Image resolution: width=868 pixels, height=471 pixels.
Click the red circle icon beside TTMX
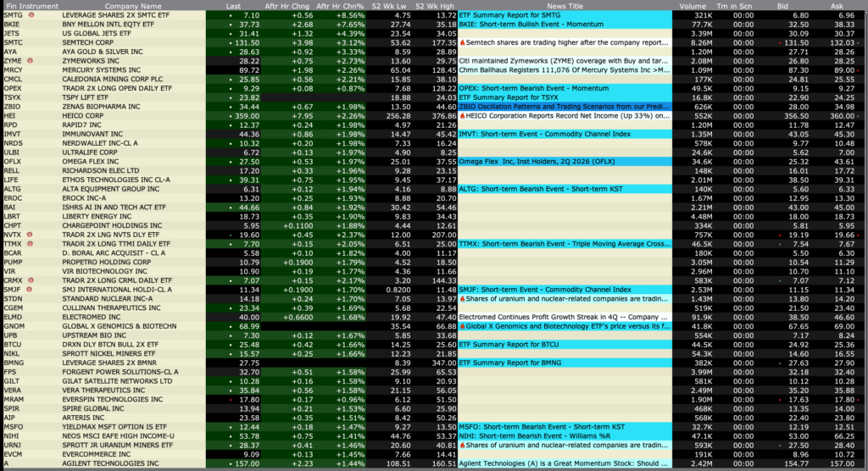pos(30,243)
